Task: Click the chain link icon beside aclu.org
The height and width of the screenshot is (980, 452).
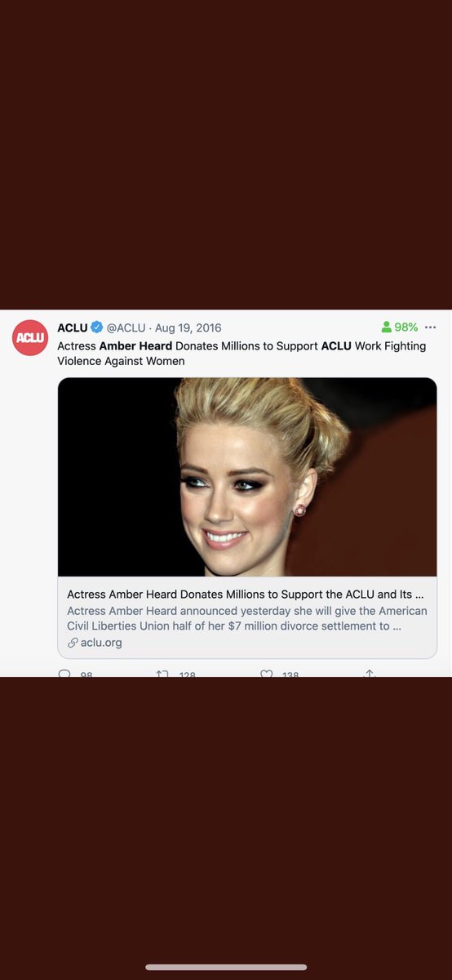Action: point(73,643)
